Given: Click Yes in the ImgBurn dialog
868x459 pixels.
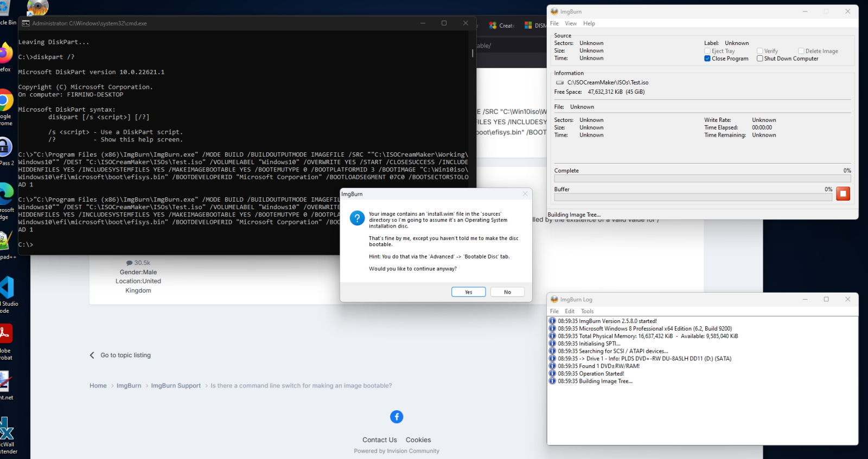Looking at the screenshot, I should click(x=468, y=292).
